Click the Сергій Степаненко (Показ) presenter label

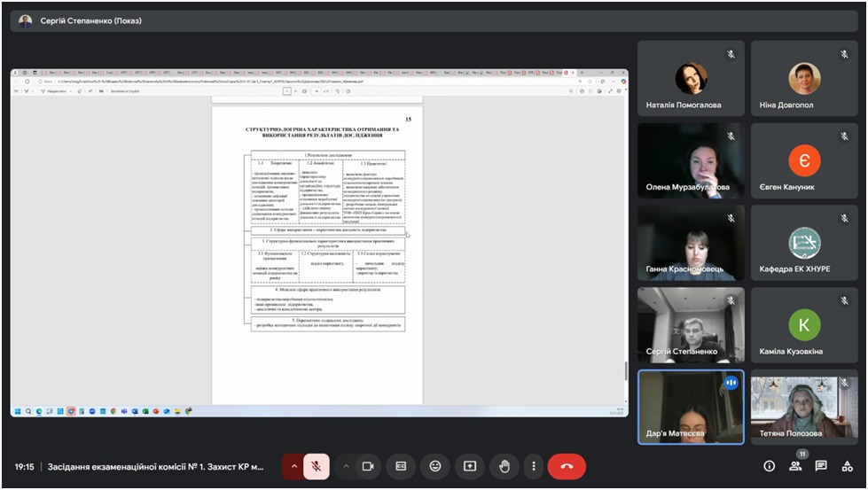point(90,20)
